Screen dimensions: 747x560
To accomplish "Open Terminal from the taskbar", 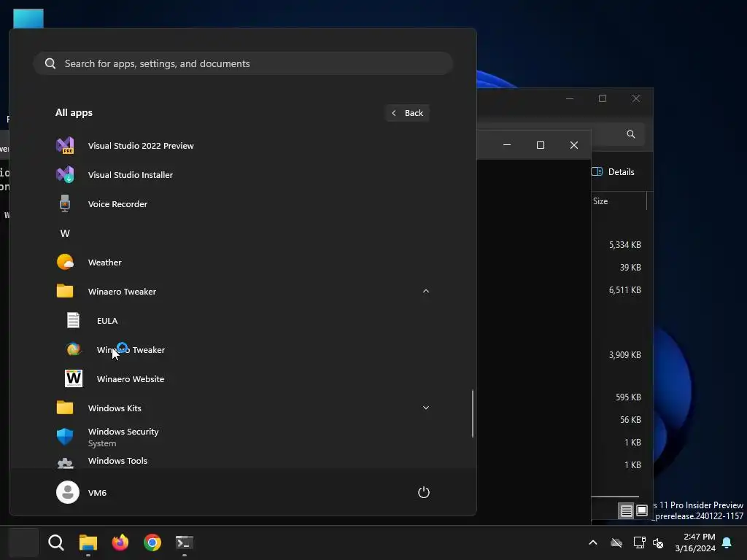I will (185, 542).
